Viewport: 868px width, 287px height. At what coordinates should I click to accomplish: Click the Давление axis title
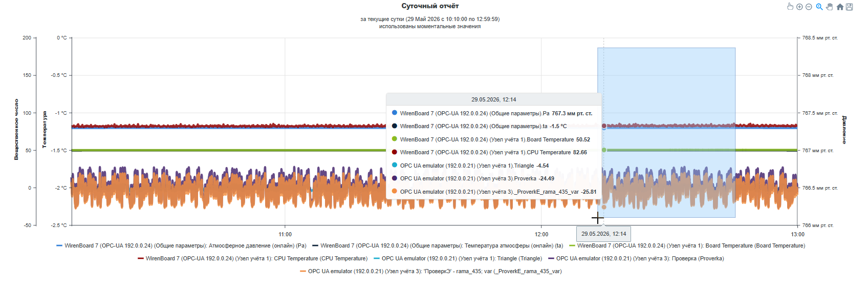(844, 130)
